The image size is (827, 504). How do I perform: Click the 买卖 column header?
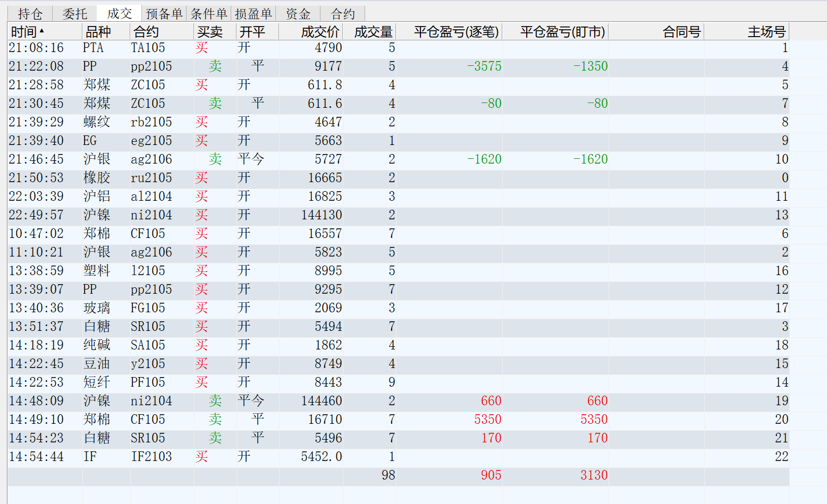tap(215, 32)
